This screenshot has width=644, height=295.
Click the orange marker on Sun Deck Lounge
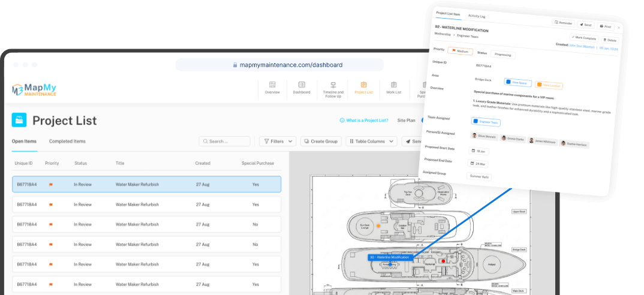point(379,225)
